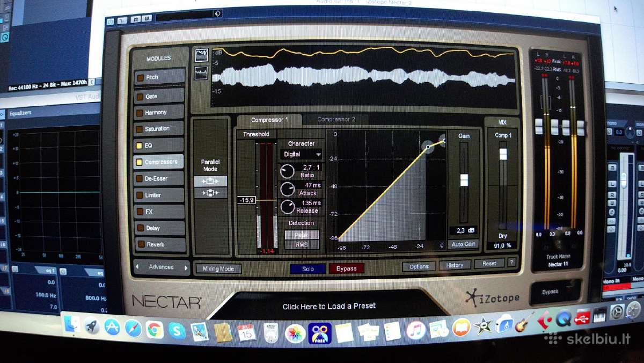The width and height of the screenshot is (644, 363).
Task: Click the dry mix 91,0 % value
Action: tap(502, 245)
